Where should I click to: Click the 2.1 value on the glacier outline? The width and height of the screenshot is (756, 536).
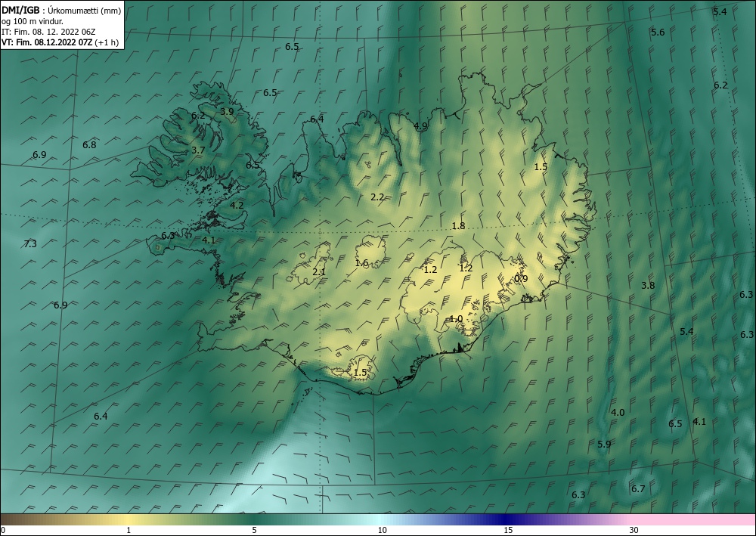click(x=319, y=272)
